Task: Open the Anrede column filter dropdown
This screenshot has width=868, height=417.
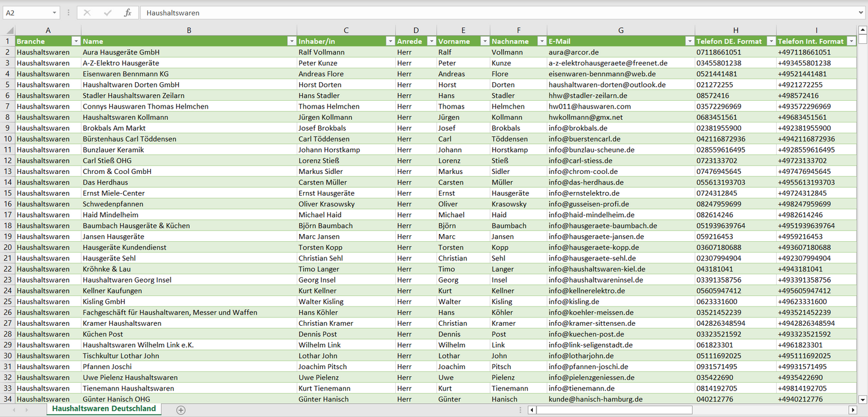Action: 431,41
